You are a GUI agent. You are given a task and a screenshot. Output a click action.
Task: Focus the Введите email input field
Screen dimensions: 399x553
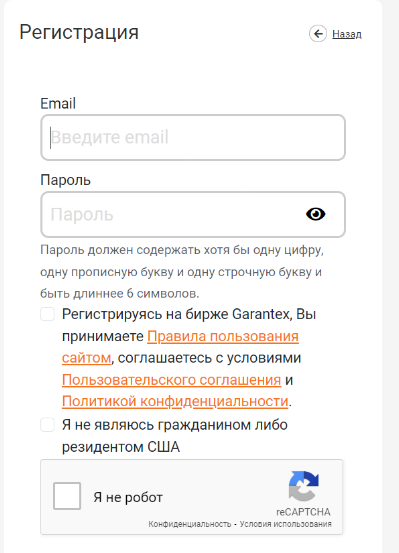[193, 137]
